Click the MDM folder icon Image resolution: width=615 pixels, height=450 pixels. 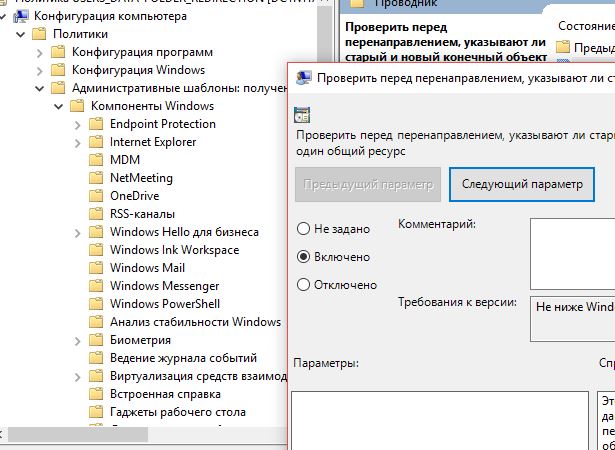(96, 160)
